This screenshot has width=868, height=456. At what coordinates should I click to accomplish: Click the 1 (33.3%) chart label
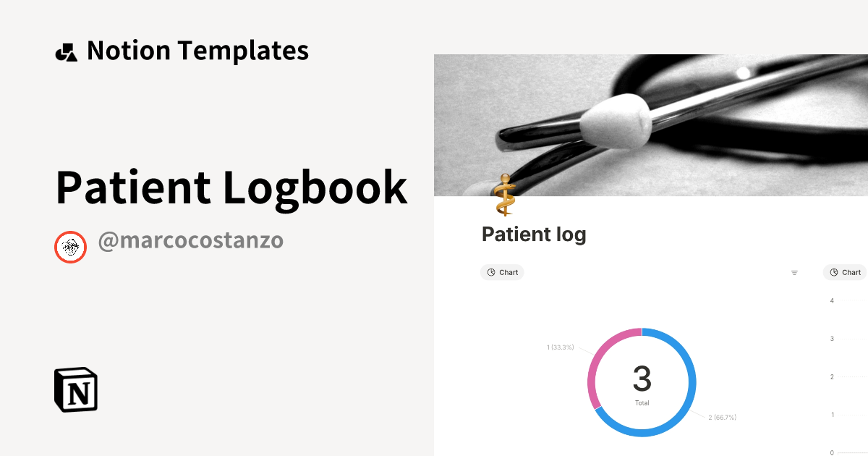[x=561, y=348]
